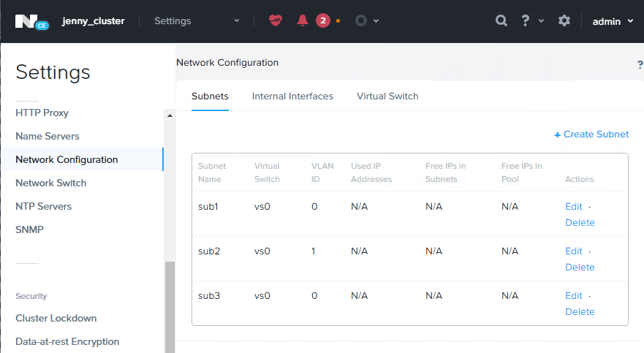Open Cluster Lockdown security setting

(56, 319)
